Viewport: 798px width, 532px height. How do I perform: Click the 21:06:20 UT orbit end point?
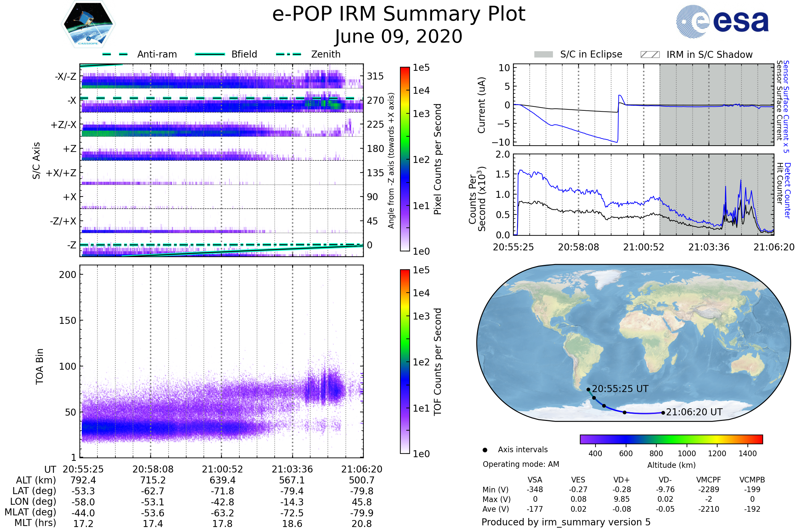pos(663,413)
